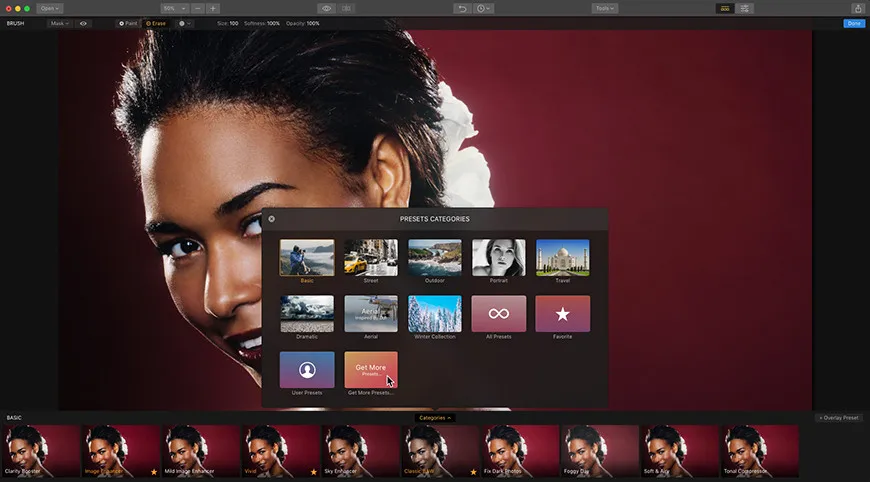Image resolution: width=870 pixels, height=482 pixels.
Task: Toggle the preview eye in top toolbar
Action: click(x=326, y=8)
